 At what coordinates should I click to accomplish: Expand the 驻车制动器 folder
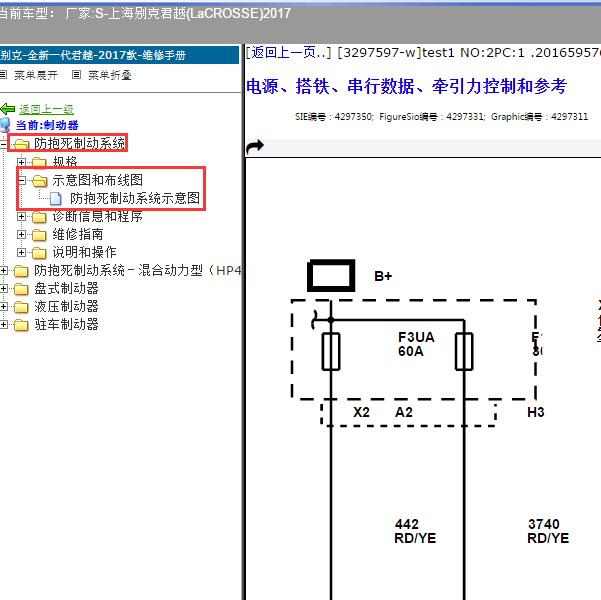3,324
